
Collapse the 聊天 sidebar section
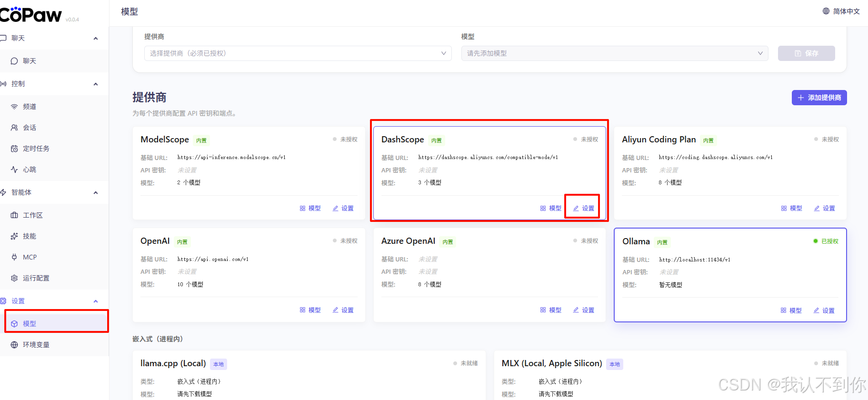click(96, 38)
